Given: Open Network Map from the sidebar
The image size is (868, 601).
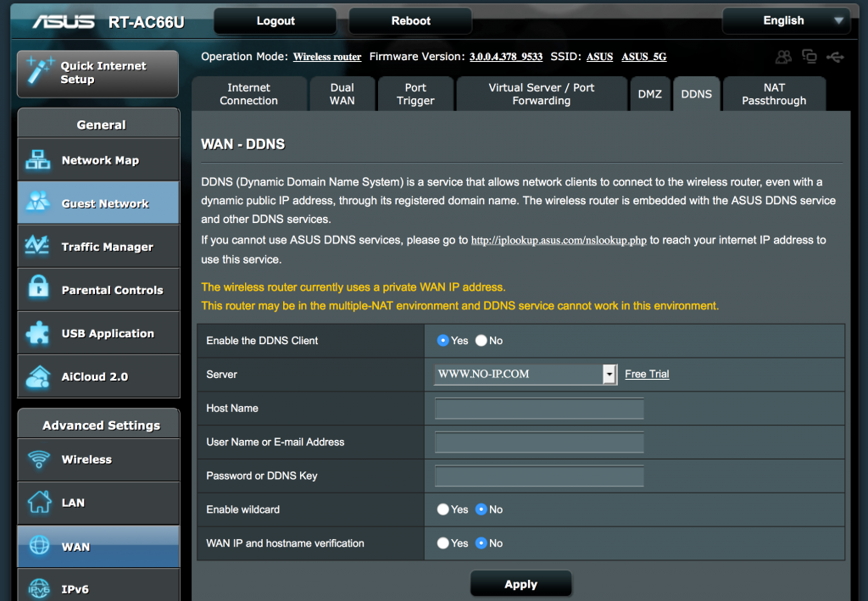Looking at the screenshot, I should point(98,159).
